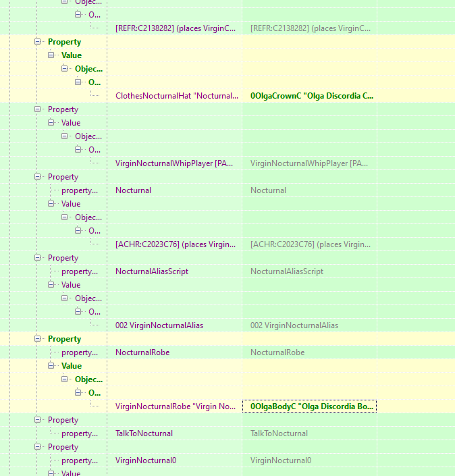
Task: Select the purple VirginNocturnal0 cell
Action: [x=175, y=460]
